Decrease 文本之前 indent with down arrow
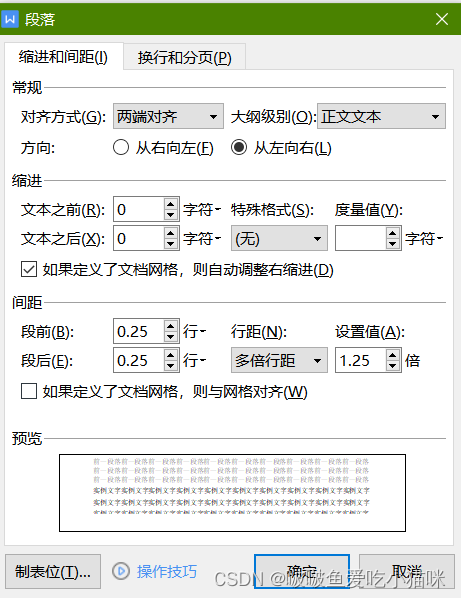461x598 pixels. click(171, 215)
